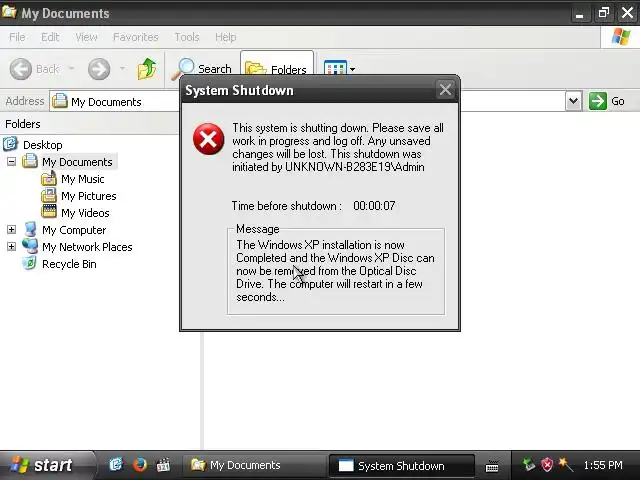Open the View menu

86,37
